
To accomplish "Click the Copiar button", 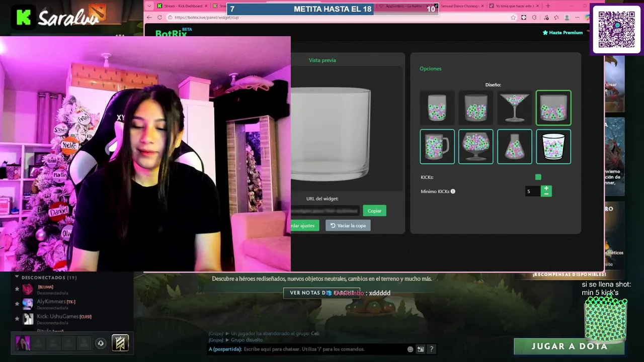I will click(x=374, y=211).
